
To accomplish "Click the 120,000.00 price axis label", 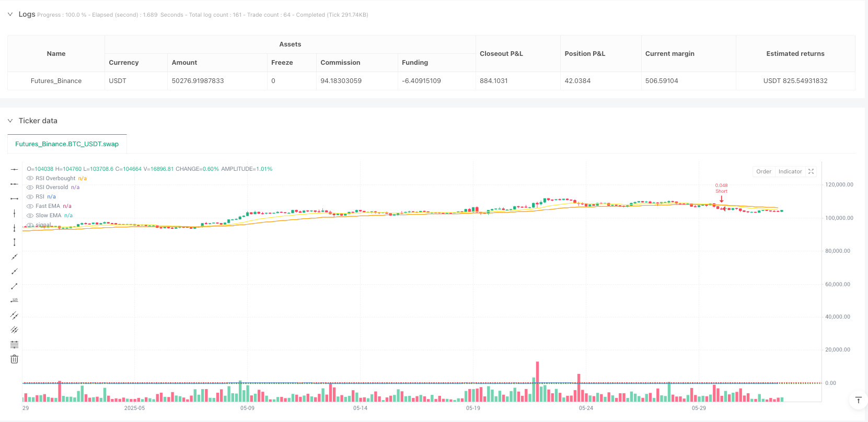I will (839, 184).
